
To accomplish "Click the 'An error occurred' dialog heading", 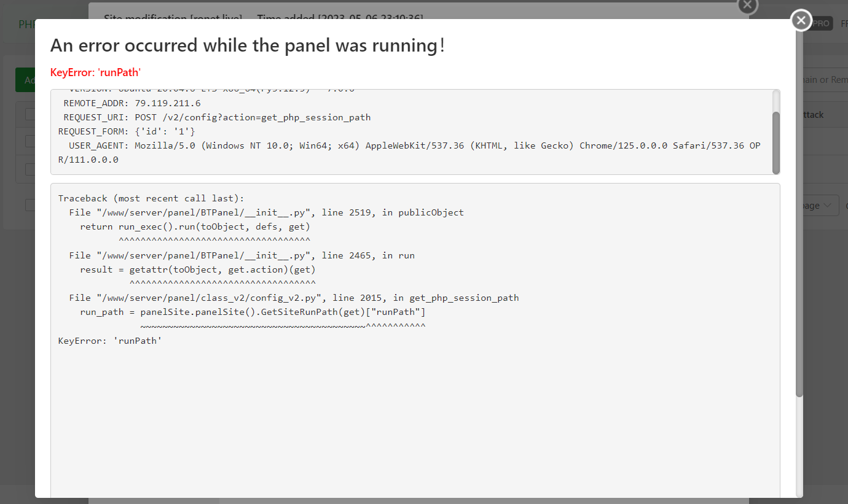I will click(x=248, y=45).
